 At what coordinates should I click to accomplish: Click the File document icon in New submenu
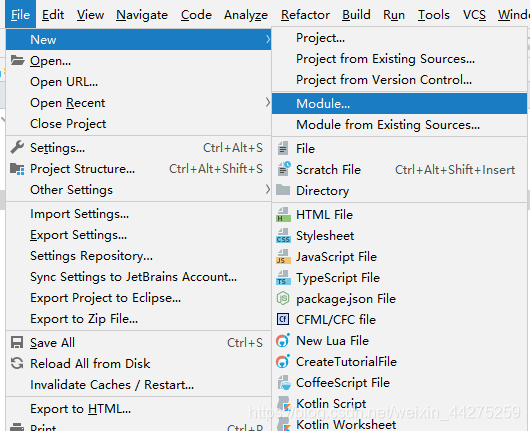283,148
